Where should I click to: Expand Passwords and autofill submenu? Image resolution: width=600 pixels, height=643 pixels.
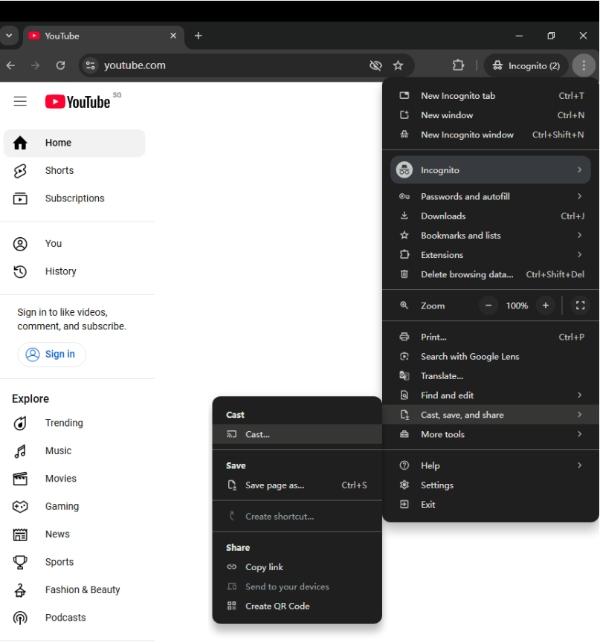click(490, 197)
